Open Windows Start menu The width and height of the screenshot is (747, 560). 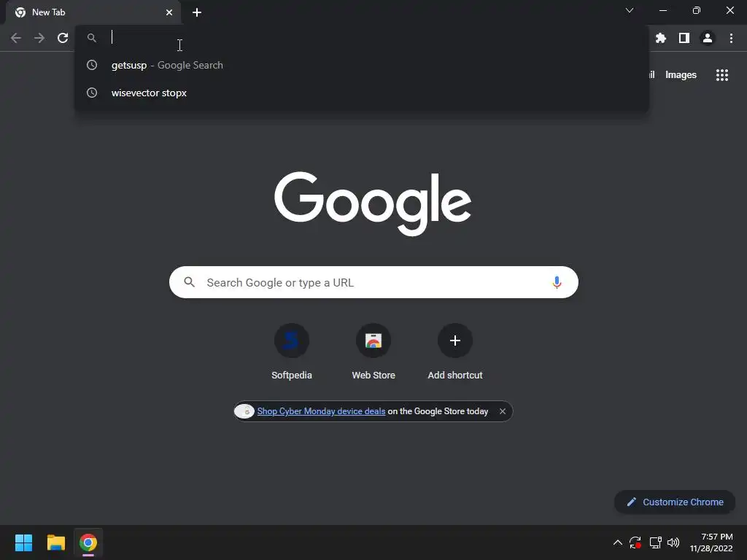coord(23,542)
